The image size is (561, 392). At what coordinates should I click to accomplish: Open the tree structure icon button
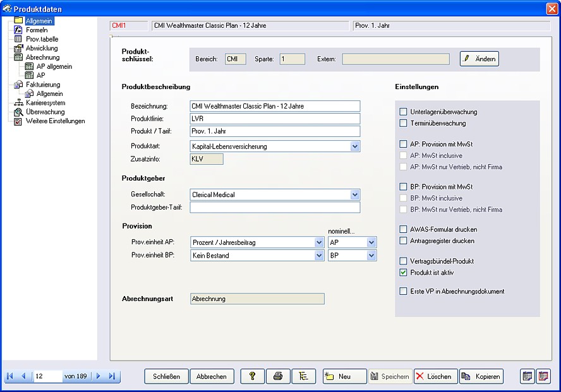pos(303,376)
